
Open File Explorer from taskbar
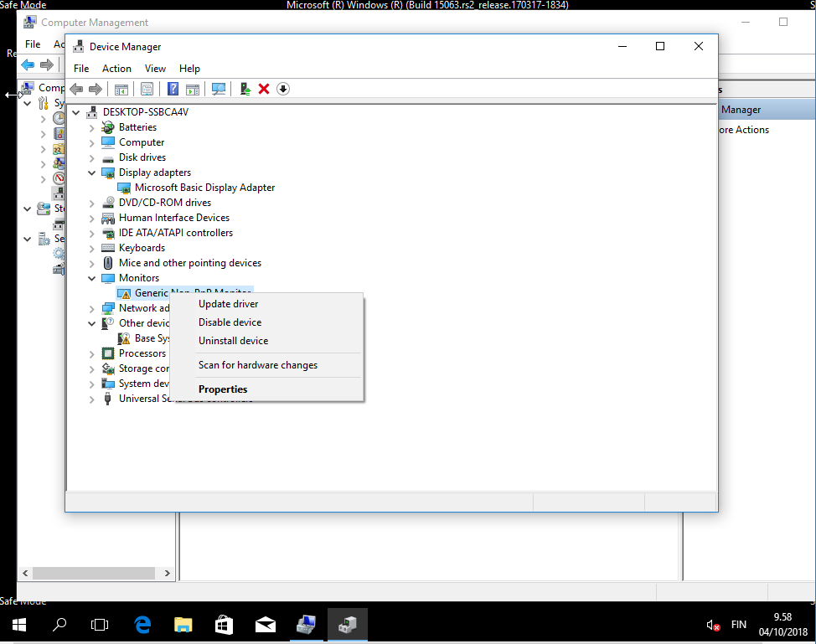pos(183,625)
